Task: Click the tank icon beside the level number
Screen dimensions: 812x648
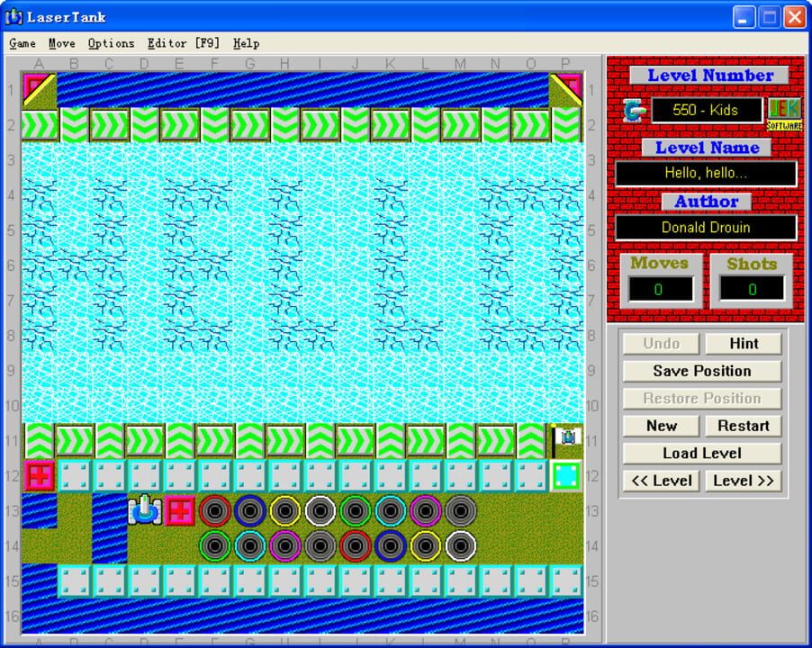Action: (x=635, y=111)
